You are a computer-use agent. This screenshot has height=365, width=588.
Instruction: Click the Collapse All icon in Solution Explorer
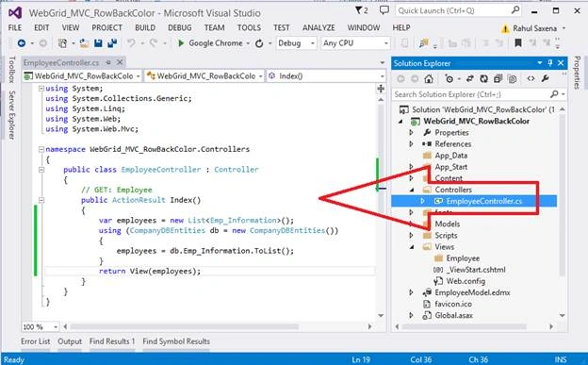click(x=498, y=79)
